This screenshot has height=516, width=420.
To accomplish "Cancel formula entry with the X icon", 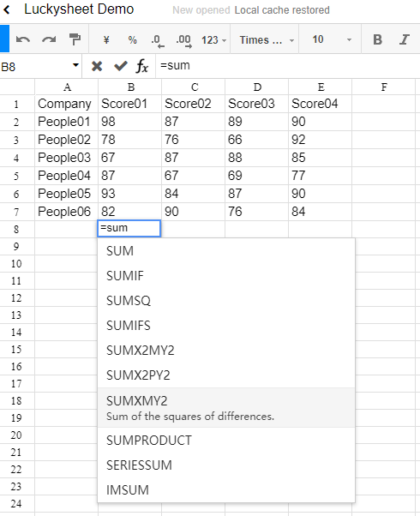I will 97,66.
